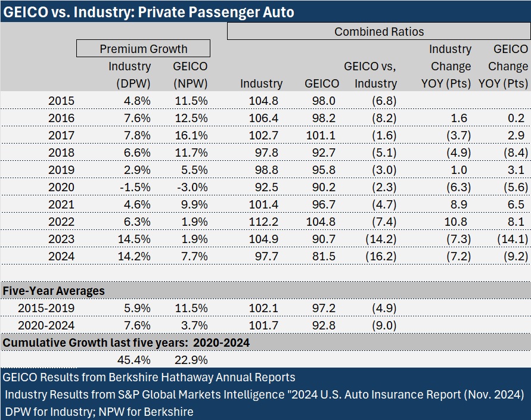Click the GEICO Change YOY (Pts) heading
Viewport: 531px width, 420px height.
point(504,66)
